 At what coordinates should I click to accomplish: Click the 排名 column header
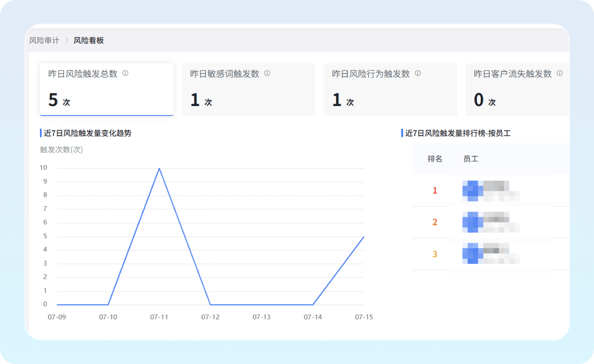tap(434, 159)
